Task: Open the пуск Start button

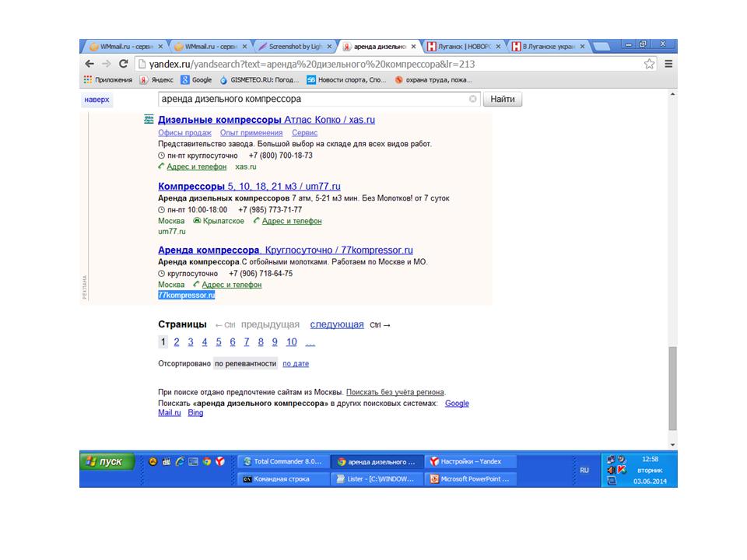Action: pos(107,461)
